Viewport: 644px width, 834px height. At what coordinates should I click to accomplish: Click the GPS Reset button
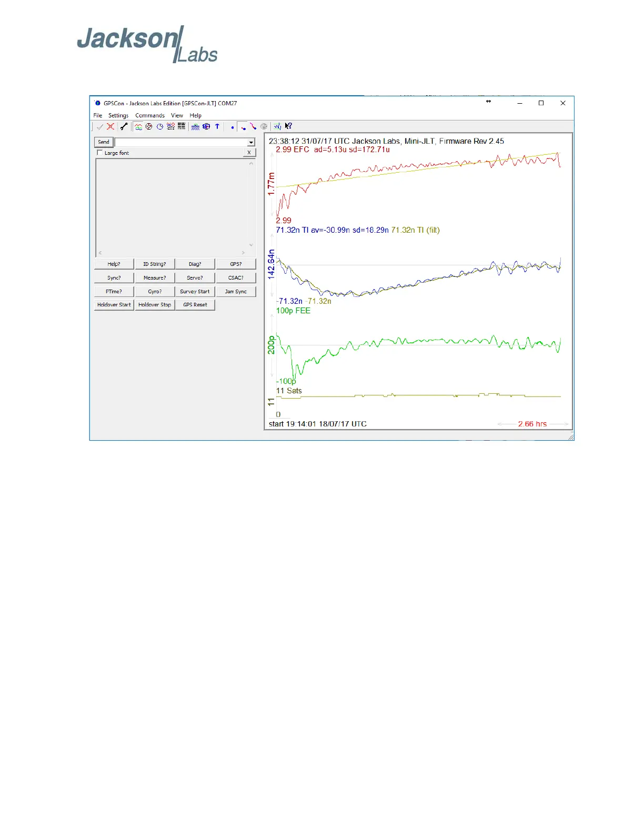(195, 305)
